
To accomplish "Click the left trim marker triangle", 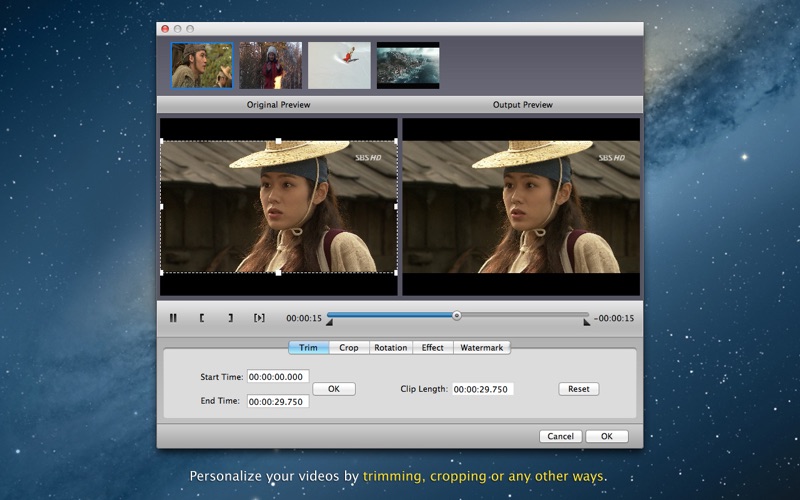I will point(330,322).
